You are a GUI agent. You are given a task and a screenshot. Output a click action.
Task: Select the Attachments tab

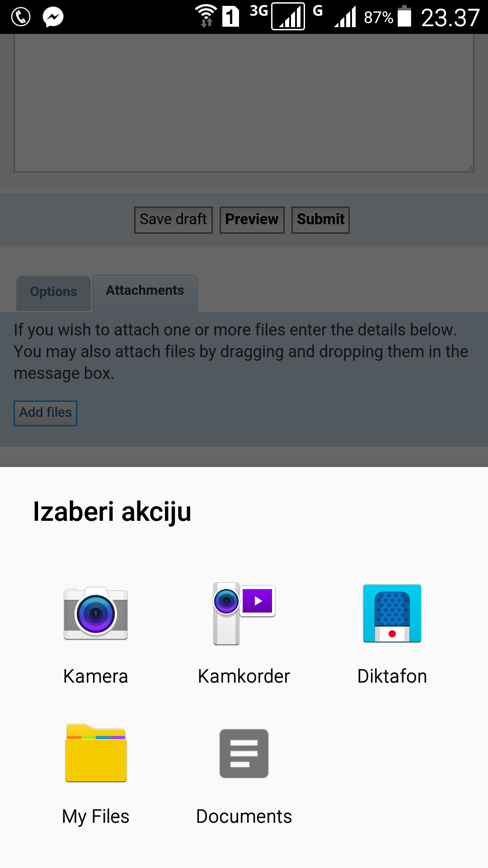coord(145,291)
